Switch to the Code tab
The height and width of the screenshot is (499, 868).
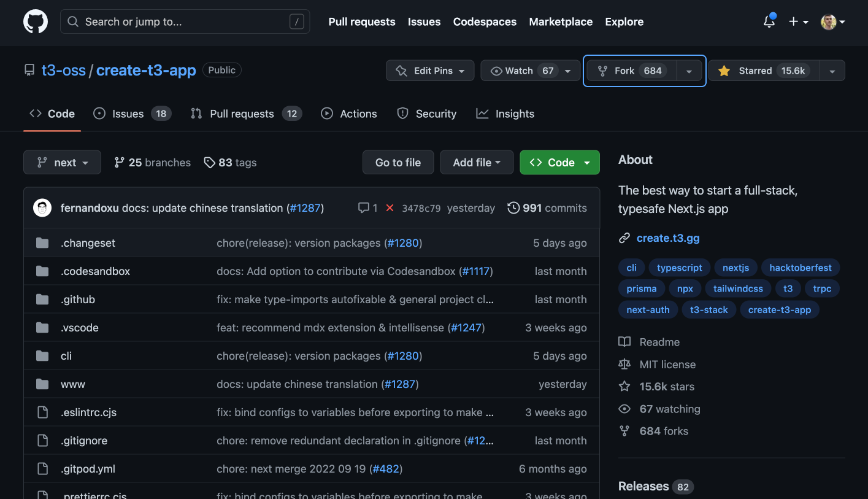(52, 114)
